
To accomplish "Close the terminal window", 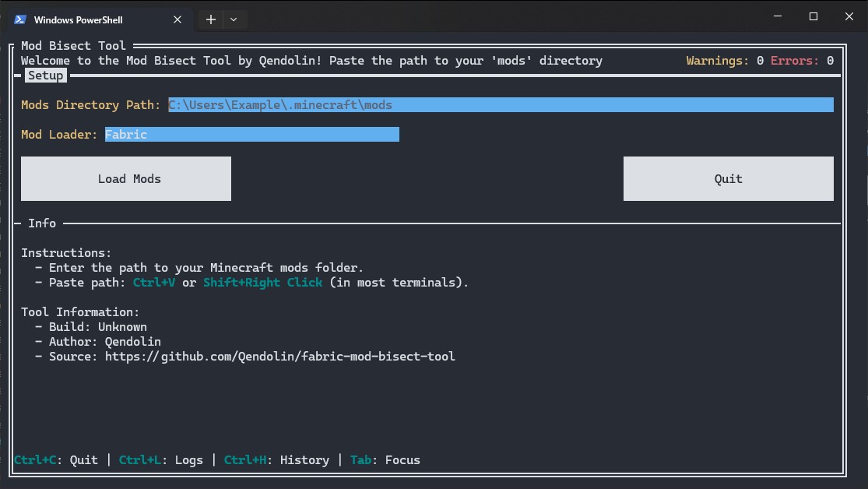I will (849, 16).
